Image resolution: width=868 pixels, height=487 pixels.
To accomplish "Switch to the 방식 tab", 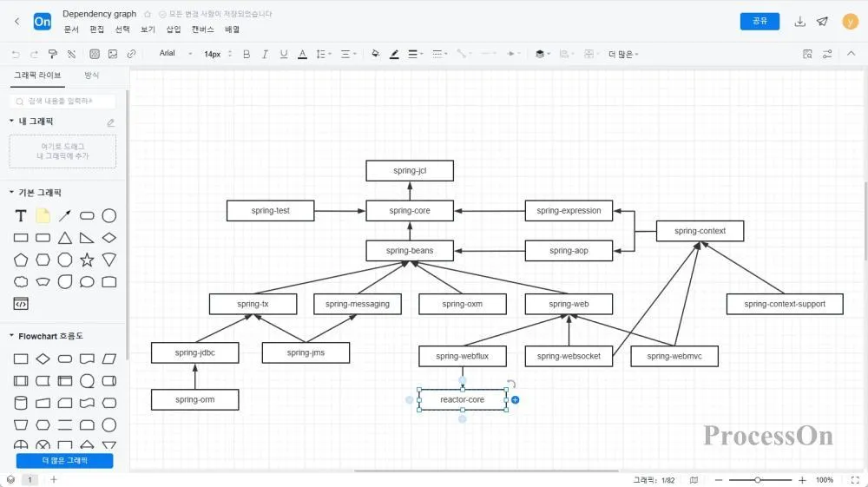I will pos(91,75).
